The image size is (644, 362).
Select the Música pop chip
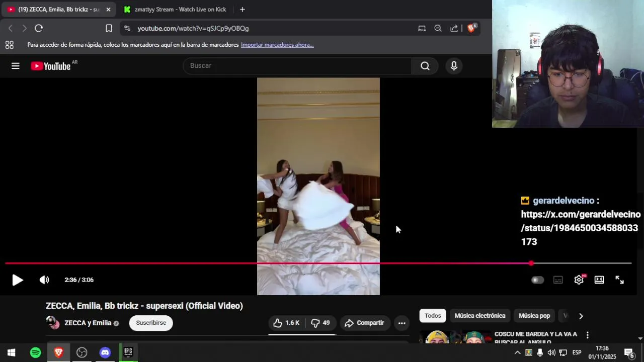[534, 316]
